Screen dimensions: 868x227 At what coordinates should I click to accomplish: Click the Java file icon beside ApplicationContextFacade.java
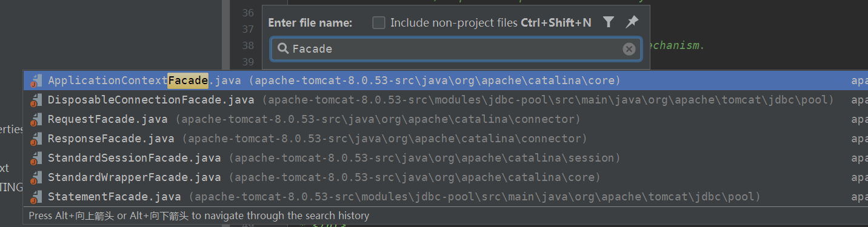tap(36, 81)
